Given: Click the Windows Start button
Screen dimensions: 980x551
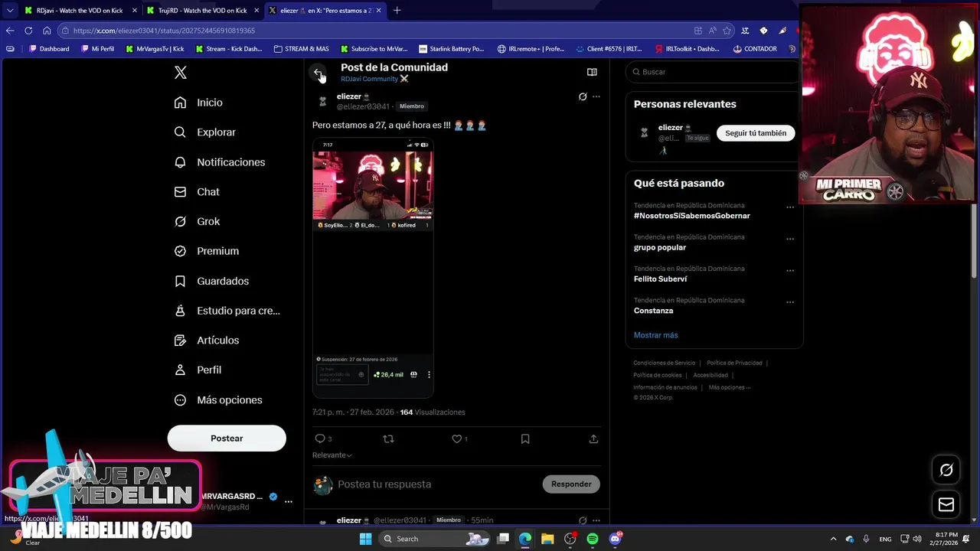Looking at the screenshot, I should 365,539.
